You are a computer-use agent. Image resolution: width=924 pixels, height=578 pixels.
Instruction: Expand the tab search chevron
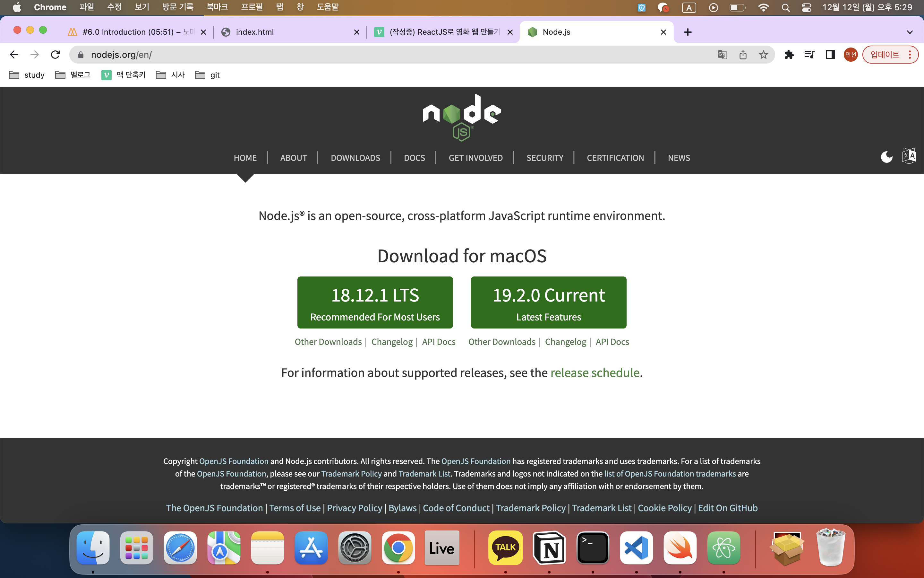click(x=910, y=32)
